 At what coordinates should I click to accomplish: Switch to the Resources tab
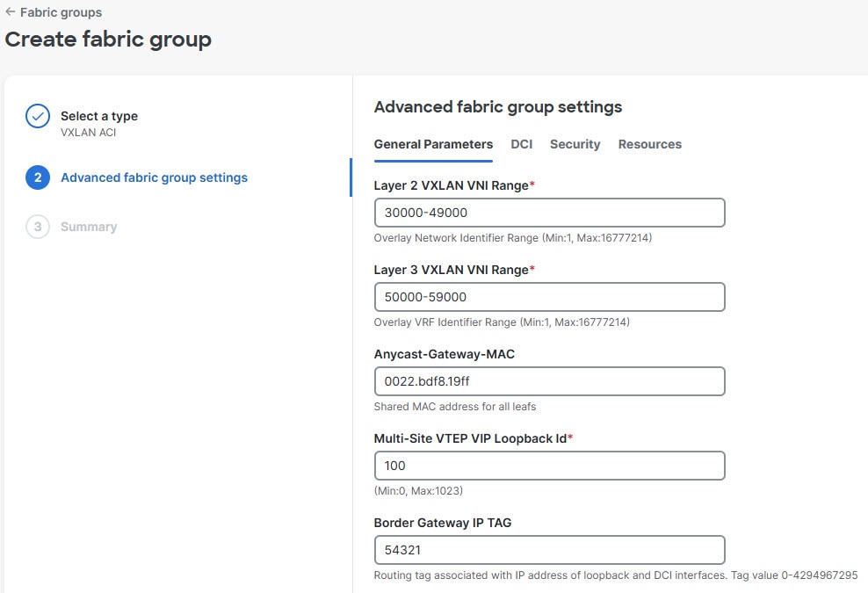coord(650,144)
